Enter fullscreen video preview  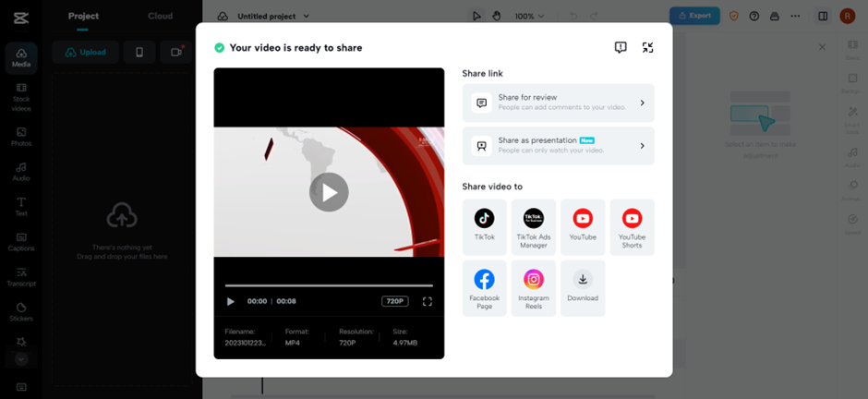pyautogui.click(x=427, y=302)
